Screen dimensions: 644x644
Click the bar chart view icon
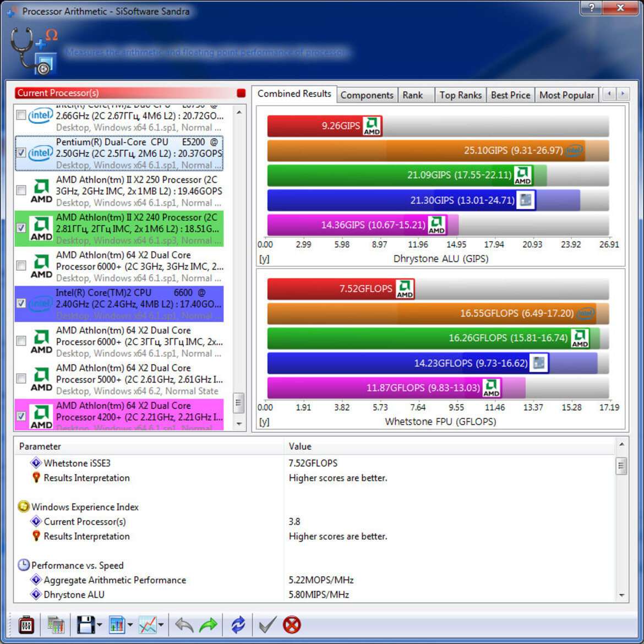click(117, 625)
